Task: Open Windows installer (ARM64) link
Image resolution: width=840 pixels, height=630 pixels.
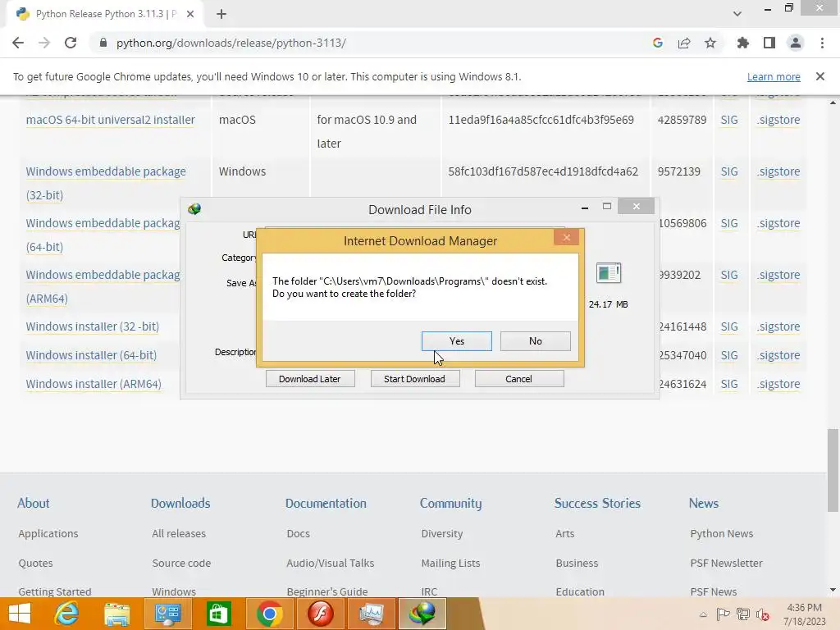Action: click(x=94, y=384)
